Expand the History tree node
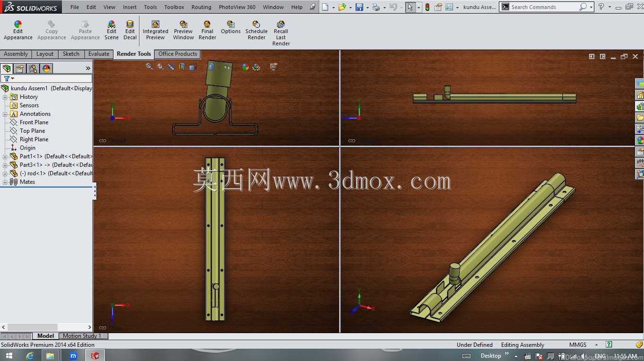 [x=5, y=97]
